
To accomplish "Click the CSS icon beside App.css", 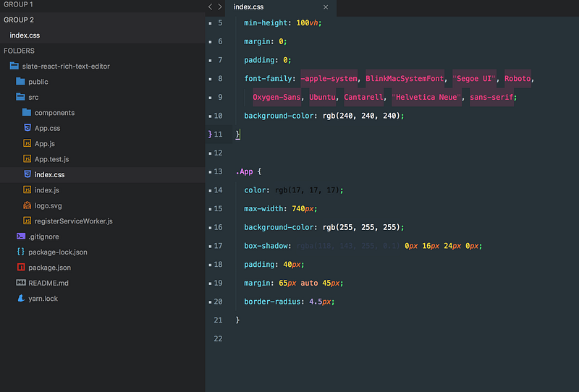I will 27,128.
